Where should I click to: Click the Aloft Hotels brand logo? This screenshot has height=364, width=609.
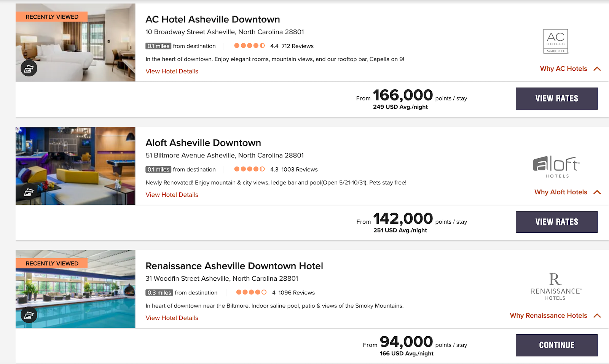tap(556, 166)
